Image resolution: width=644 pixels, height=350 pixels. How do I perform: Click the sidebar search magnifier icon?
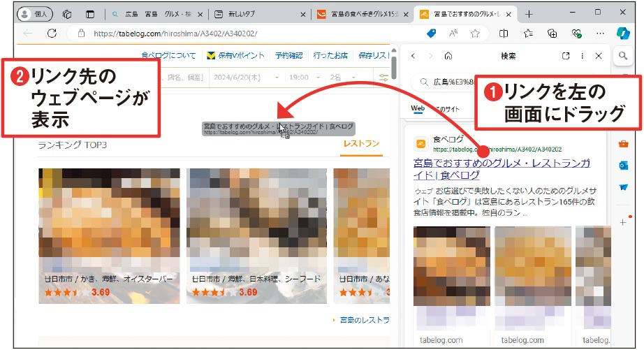[x=624, y=56]
